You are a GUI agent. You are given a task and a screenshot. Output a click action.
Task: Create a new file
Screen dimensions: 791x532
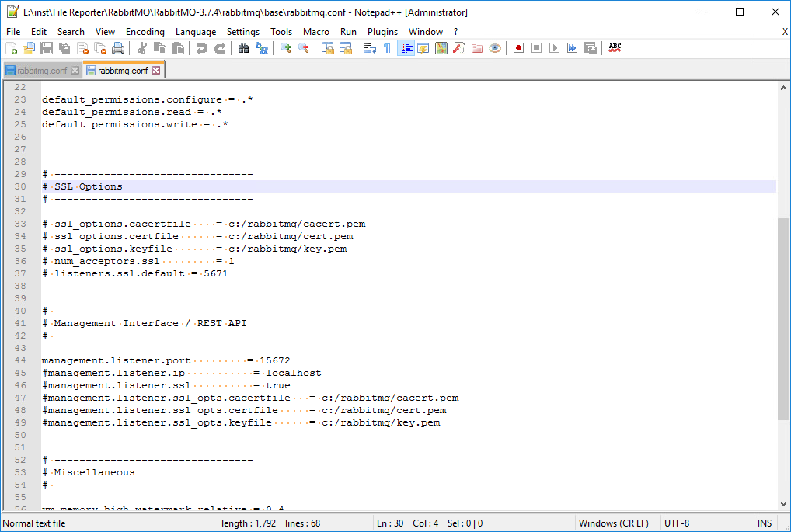coord(12,47)
